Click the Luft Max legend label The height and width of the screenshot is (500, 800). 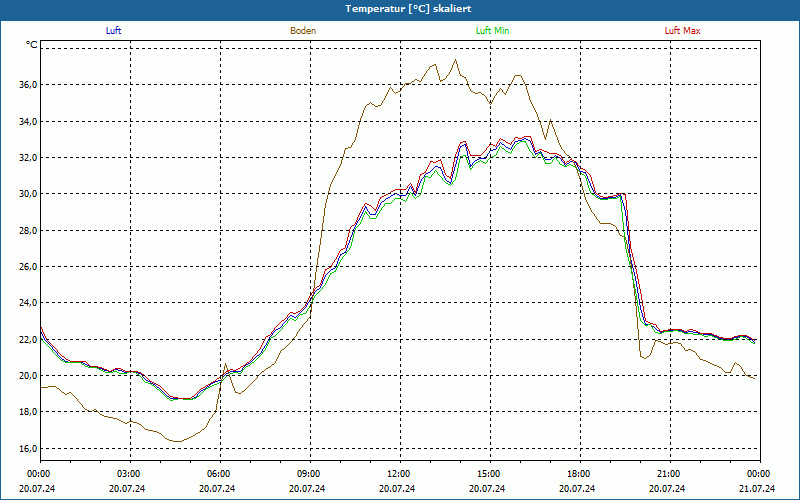(682, 31)
